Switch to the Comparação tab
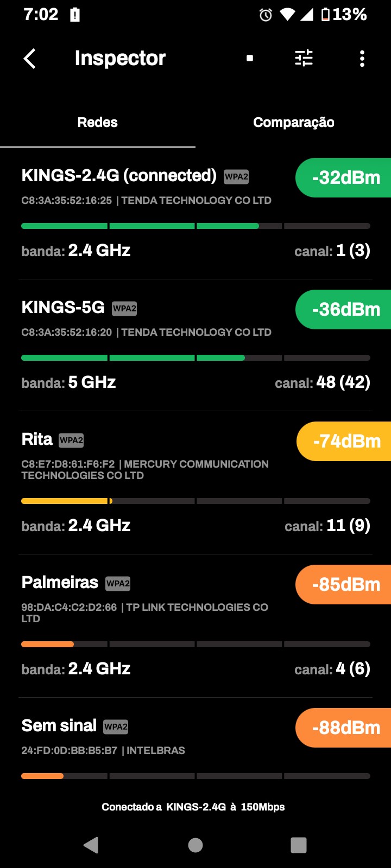This screenshot has width=391, height=868. coord(293,123)
